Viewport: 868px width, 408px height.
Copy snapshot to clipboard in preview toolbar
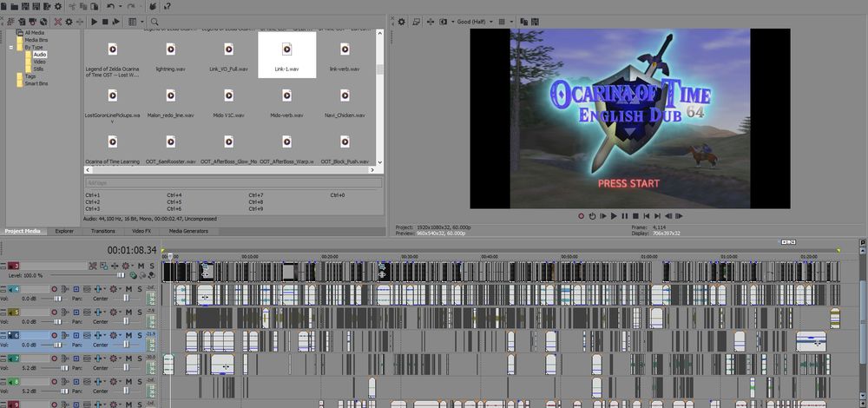point(523,22)
